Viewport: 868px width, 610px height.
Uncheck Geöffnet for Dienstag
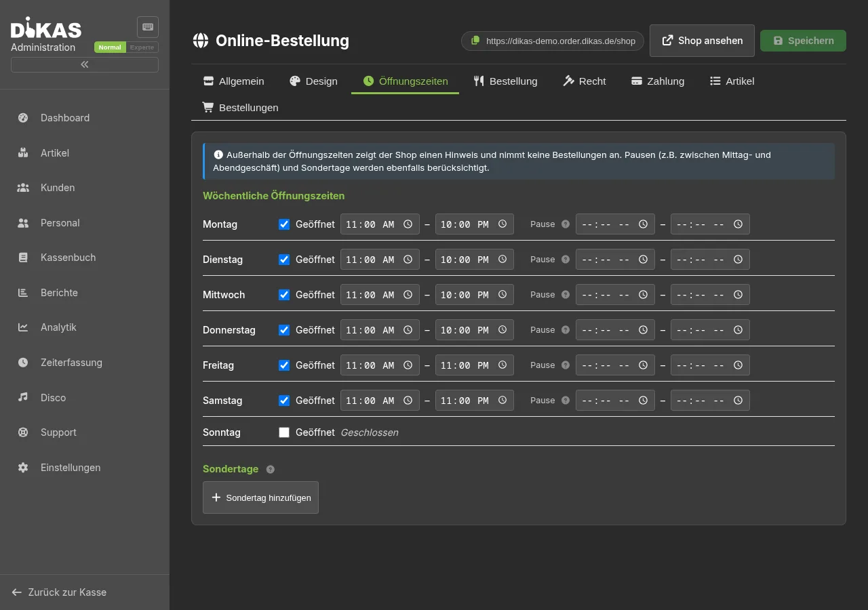coord(284,260)
